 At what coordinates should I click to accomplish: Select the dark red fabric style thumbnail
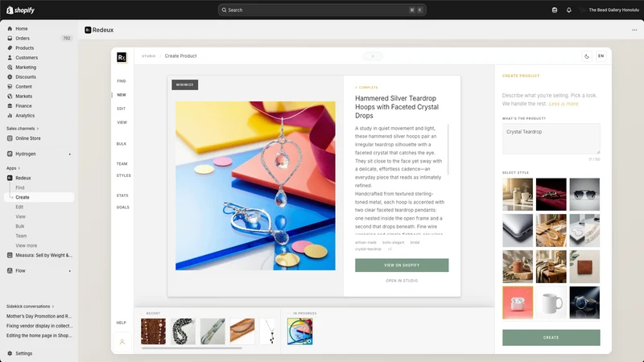pos(551,195)
